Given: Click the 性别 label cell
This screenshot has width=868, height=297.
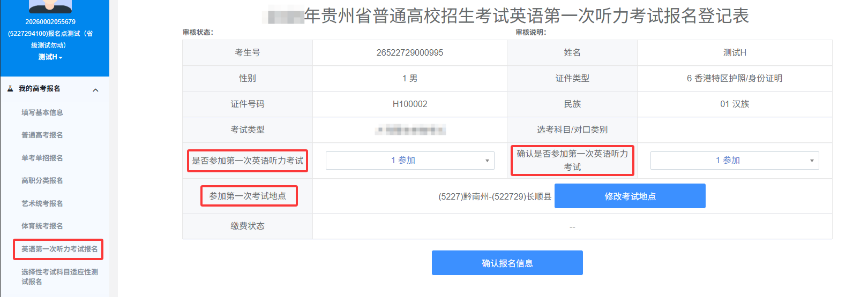Looking at the screenshot, I should coord(248,78).
